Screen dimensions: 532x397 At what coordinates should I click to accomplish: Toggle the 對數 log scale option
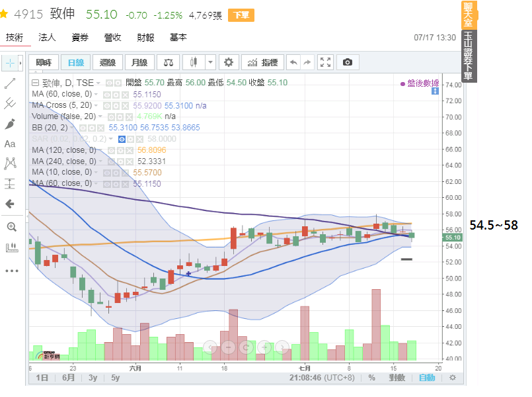397,378
